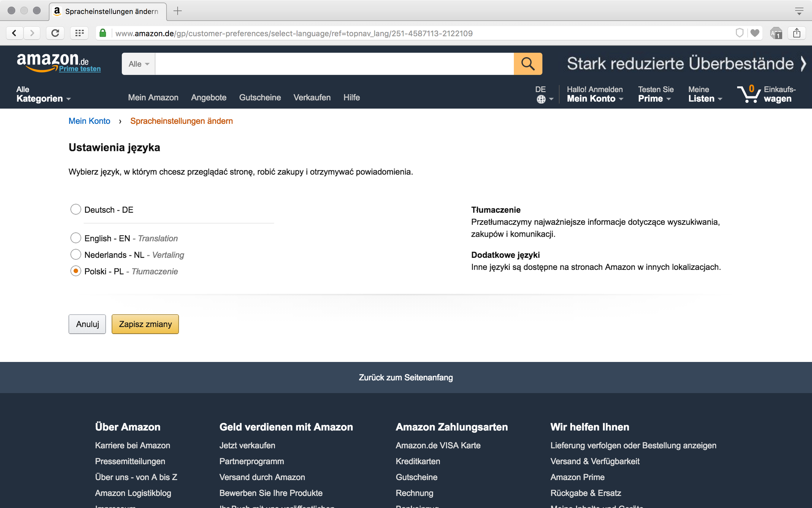Click into the Amazon search text field
Screen dimensions: 812x508
(x=334, y=64)
